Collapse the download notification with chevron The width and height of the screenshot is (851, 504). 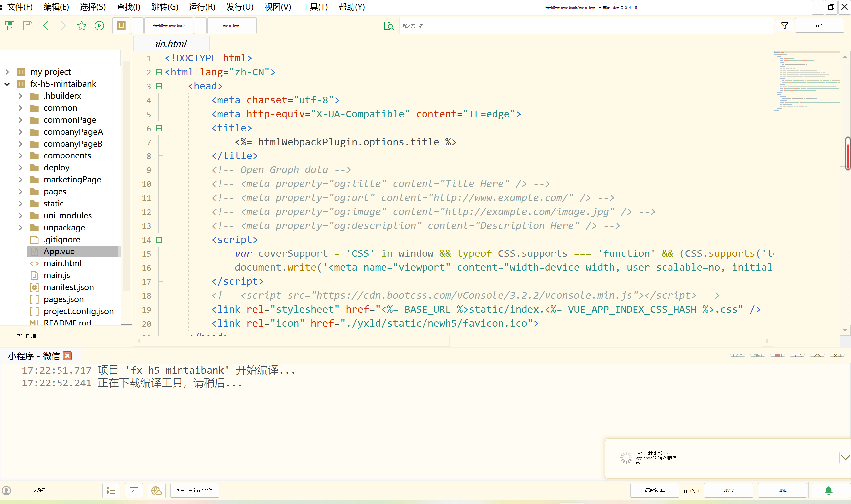[x=845, y=458]
